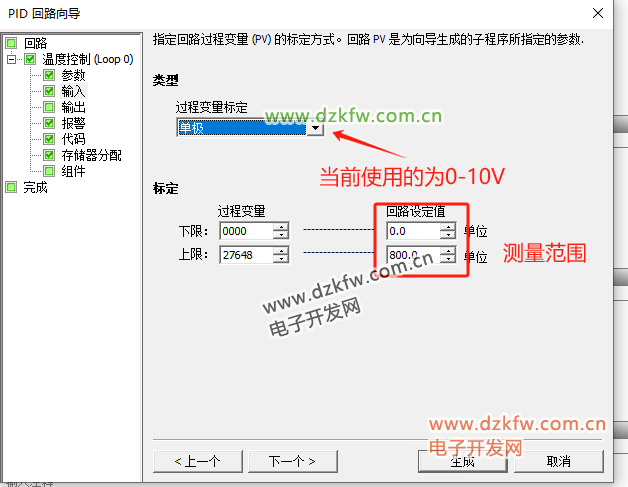This screenshot has height=487, width=628.
Task: Click the < 上一个 button
Action: pos(197,461)
